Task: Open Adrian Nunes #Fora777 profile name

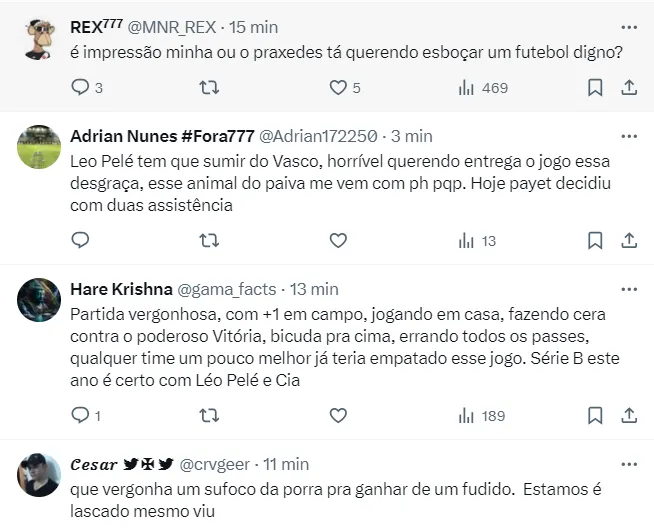Action: click(x=162, y=136)
